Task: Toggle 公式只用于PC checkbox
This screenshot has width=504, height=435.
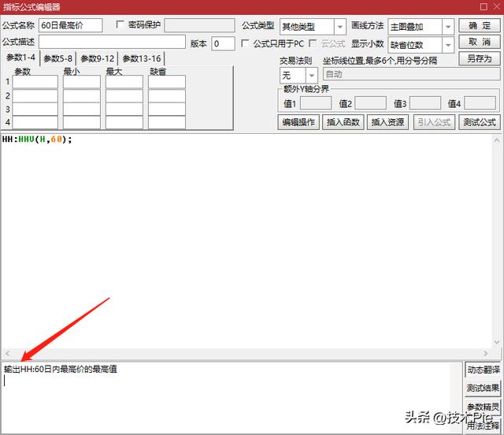Action: coord(245,43)
